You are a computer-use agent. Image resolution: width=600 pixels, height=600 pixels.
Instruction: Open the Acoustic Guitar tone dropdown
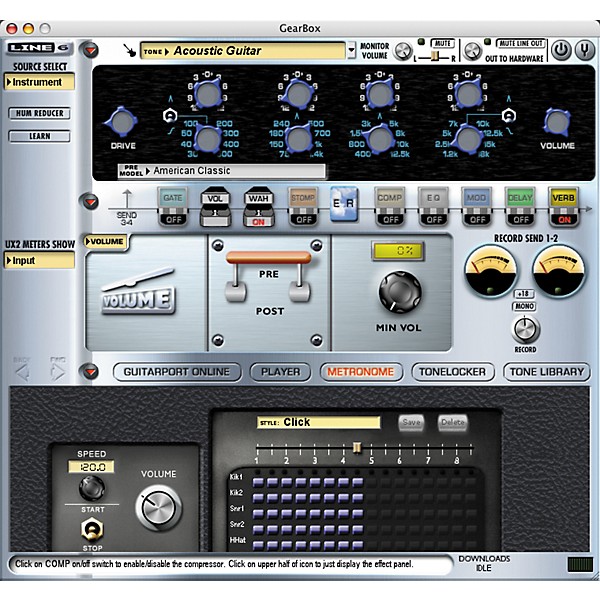click(352, 50)
